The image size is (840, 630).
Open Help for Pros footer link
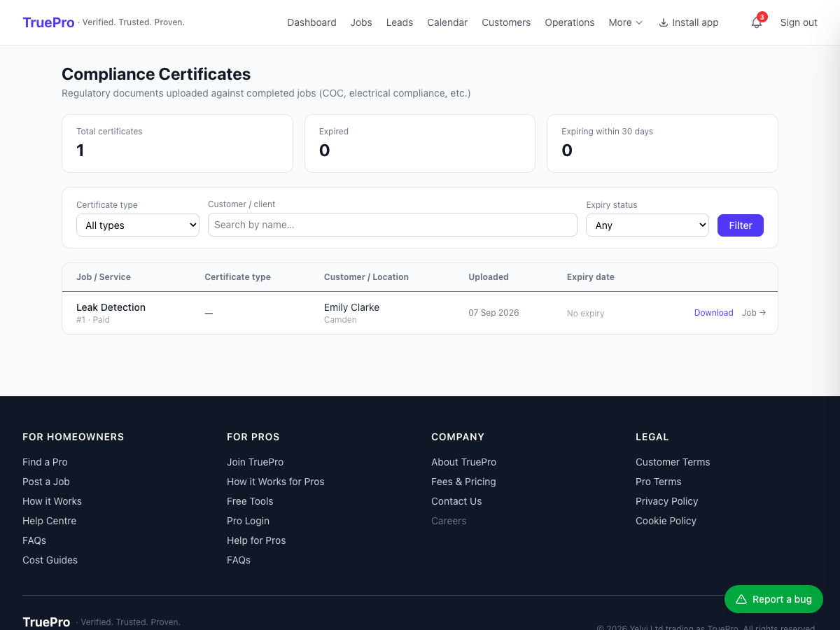(x=256, y=540)
